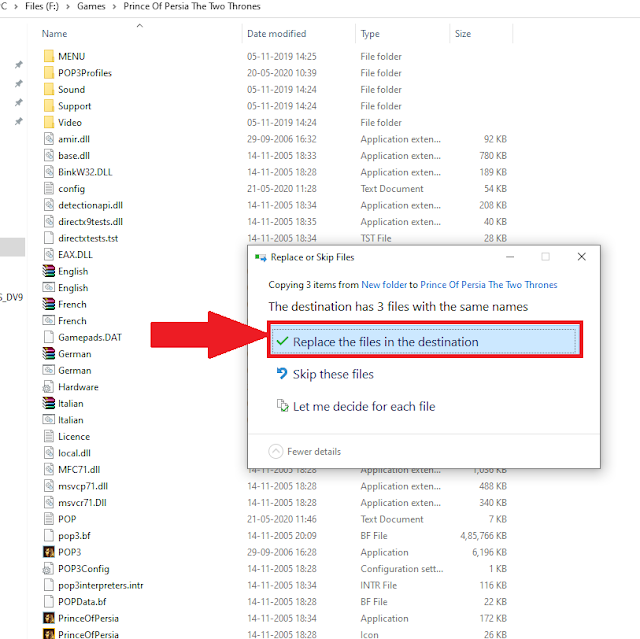The width and height of the screenshot is (640, 639).
Task: Click the POP3Profiles folder icon
Action: click(49, 73)
